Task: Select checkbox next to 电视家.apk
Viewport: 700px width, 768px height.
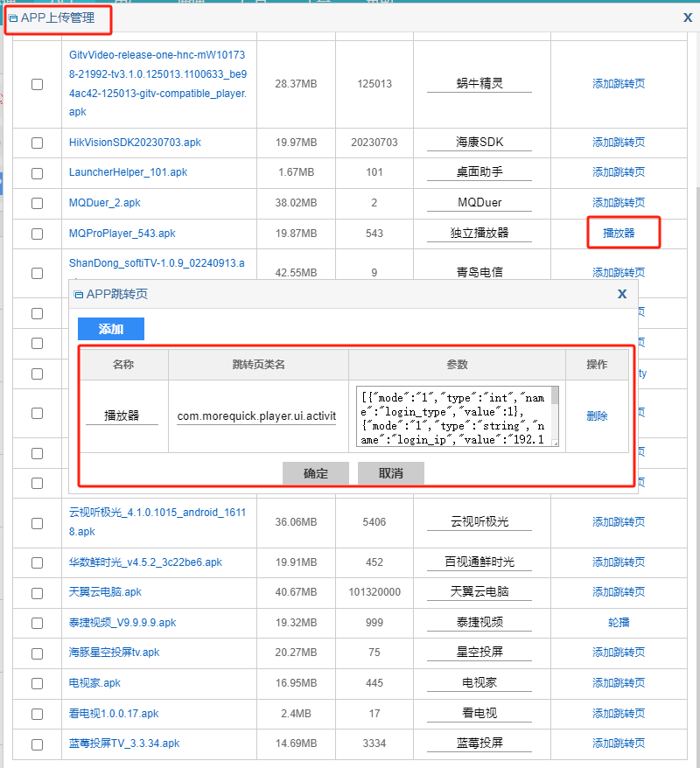Action: (37, 683)
